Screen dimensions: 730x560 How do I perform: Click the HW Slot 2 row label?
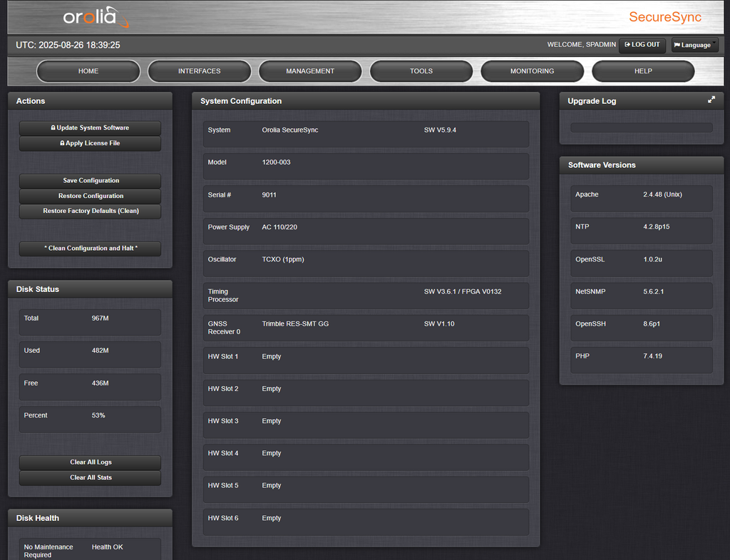click(x=223, y=388)
